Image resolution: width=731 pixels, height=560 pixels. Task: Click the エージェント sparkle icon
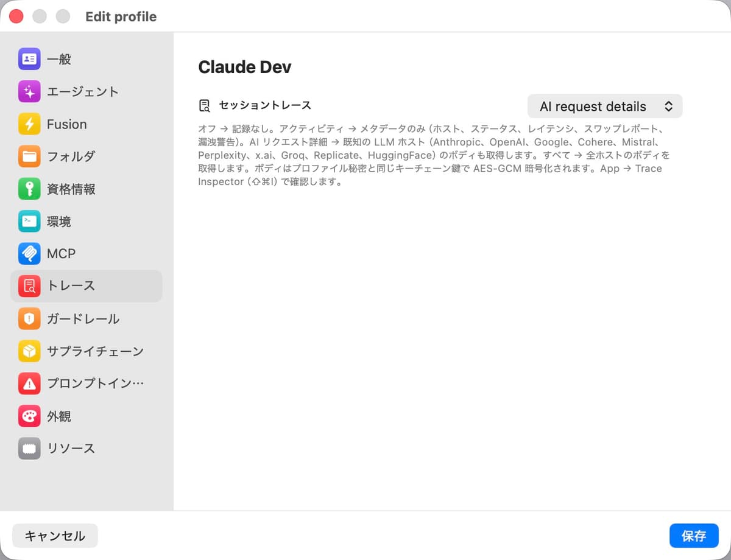(x=29, y=92)
